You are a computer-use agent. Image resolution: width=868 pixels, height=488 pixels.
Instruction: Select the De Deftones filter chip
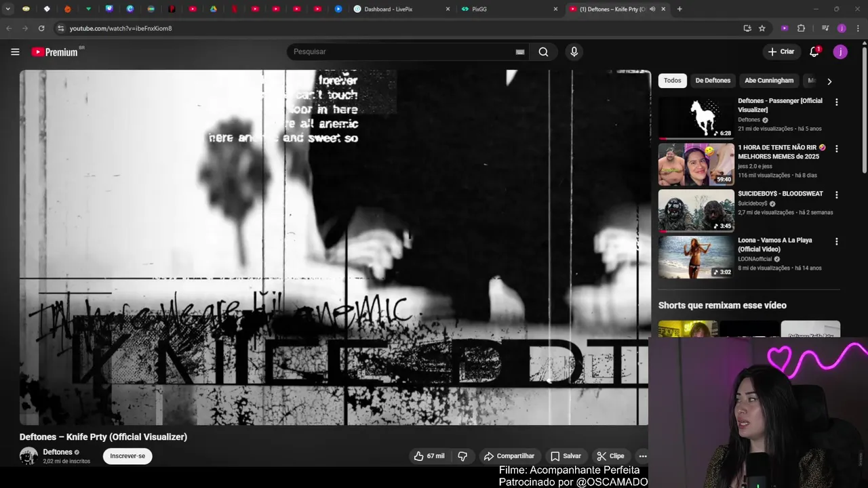click(713, 81)
